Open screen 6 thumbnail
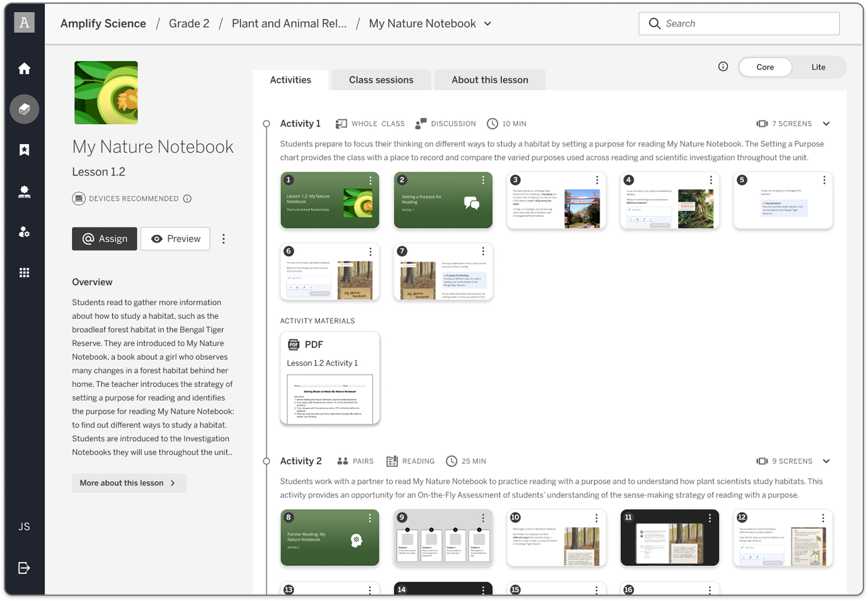868x601 pixels. [330, 272]
